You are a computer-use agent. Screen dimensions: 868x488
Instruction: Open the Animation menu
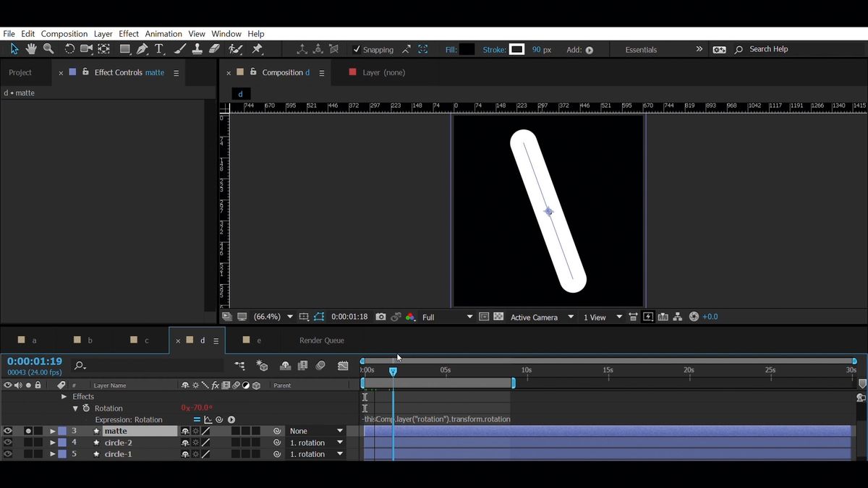pos(163,34)
